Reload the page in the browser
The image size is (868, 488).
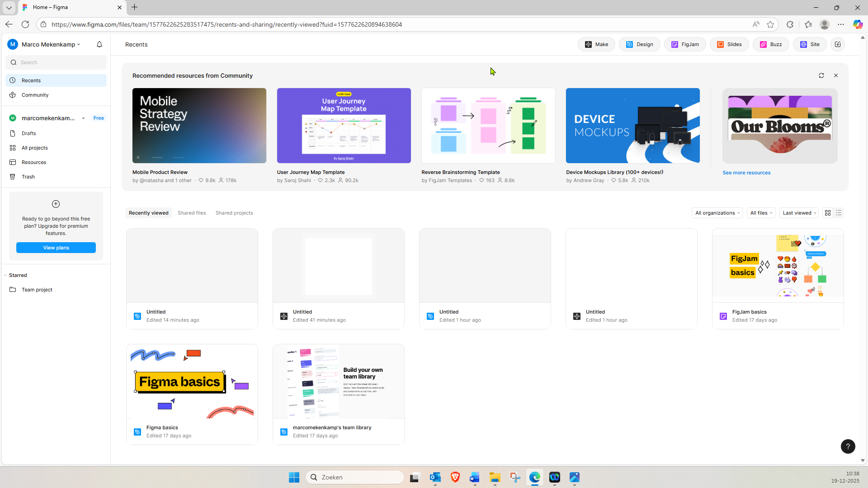[x=25, y=24]
